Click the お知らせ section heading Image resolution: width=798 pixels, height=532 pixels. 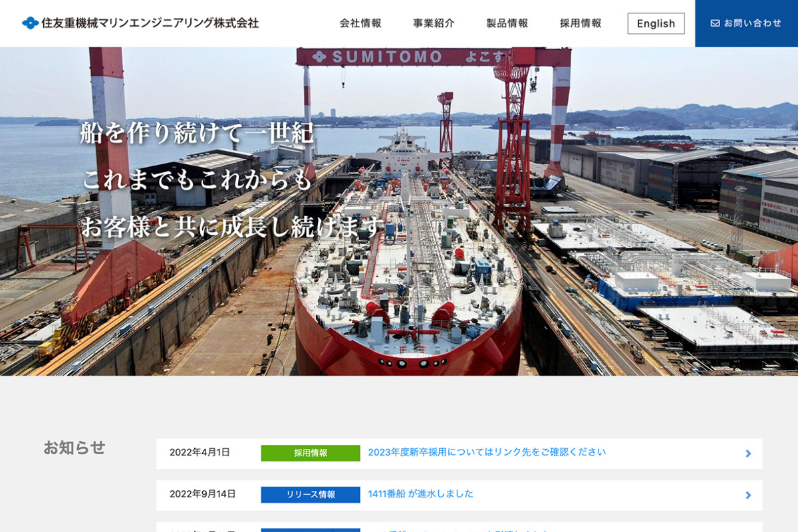click(74, 448)
